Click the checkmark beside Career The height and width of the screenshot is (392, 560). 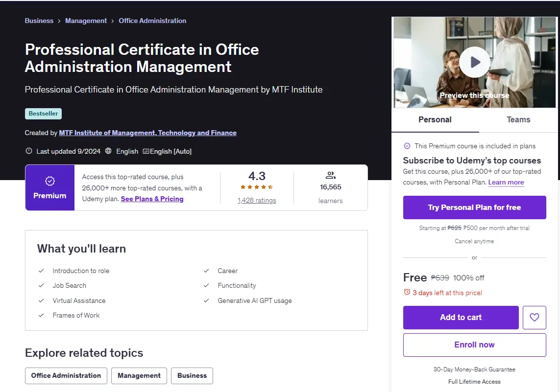point(206,271)
